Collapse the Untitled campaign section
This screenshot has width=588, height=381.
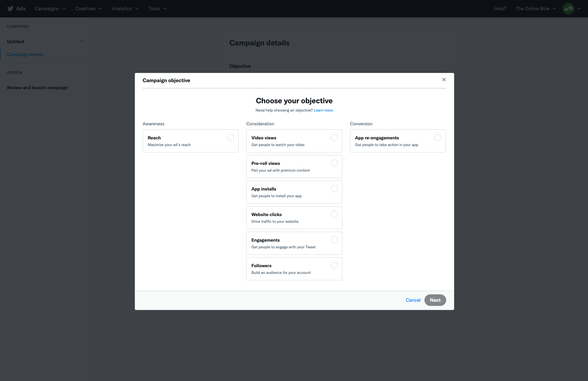tap(82, 41)
